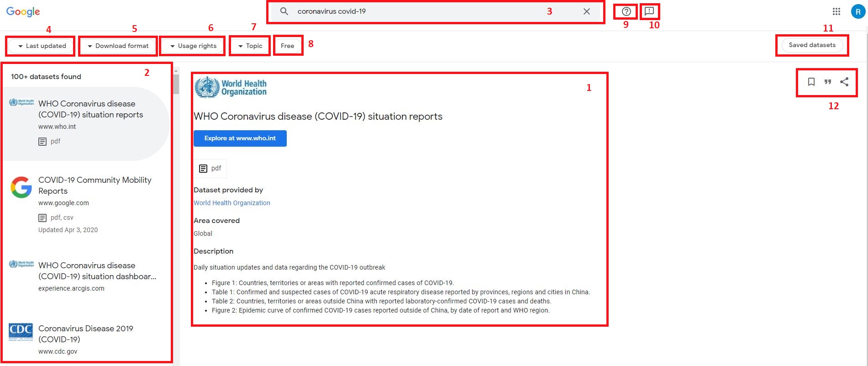
Task: Click the Figure 1 bullet description
Action: (333, 283)
